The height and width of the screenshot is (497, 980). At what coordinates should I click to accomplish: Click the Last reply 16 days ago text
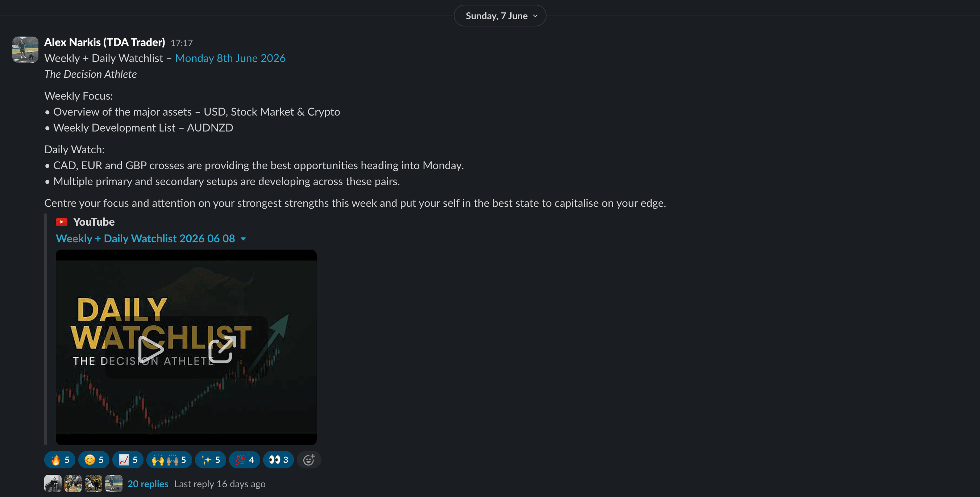pos(220,484)
